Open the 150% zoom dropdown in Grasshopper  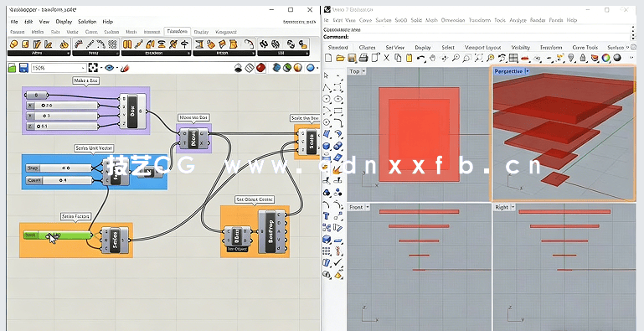click(x=83, y=68)
